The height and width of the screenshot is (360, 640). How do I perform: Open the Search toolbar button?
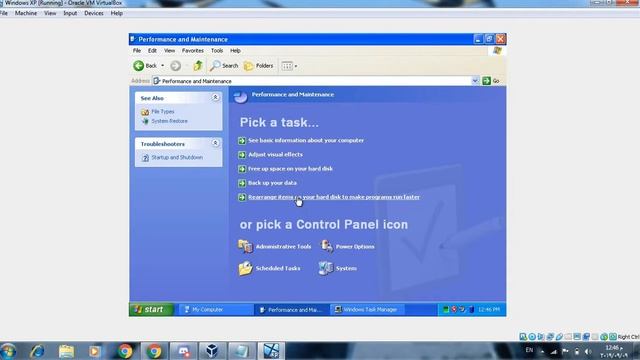[224, 66]
